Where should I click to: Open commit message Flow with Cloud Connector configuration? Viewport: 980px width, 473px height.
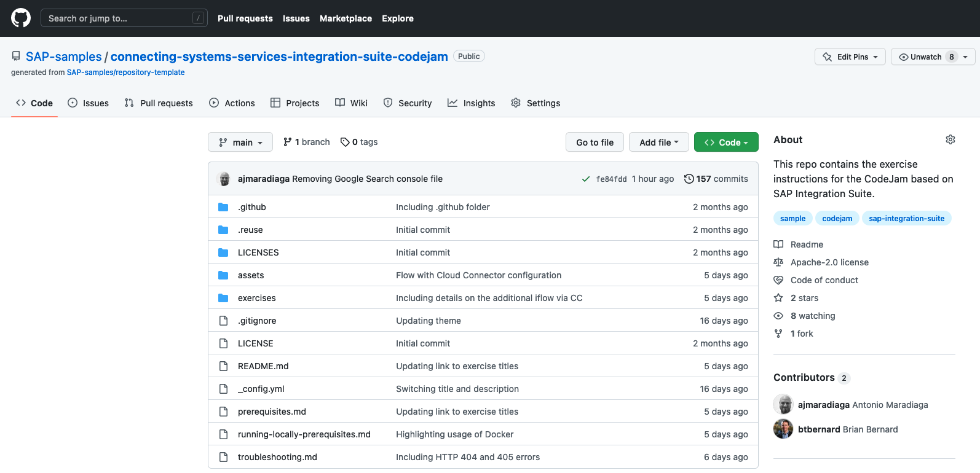[478, 275]
